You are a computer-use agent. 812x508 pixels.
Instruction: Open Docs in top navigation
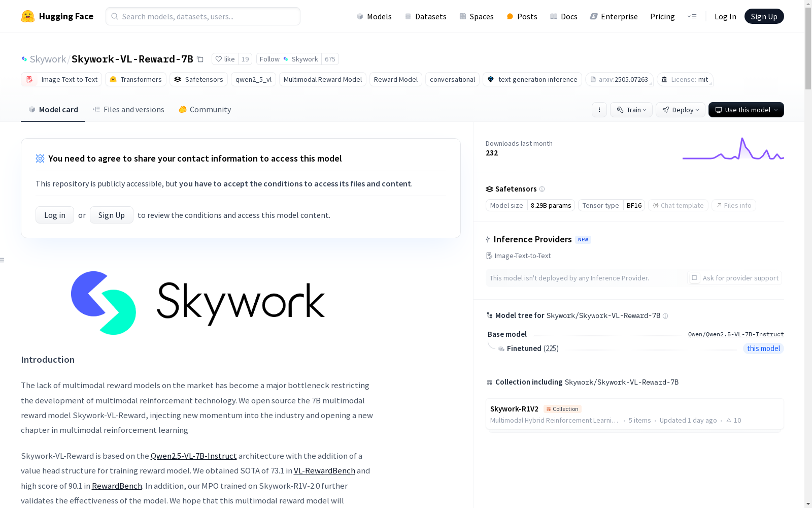pos(564,16)
